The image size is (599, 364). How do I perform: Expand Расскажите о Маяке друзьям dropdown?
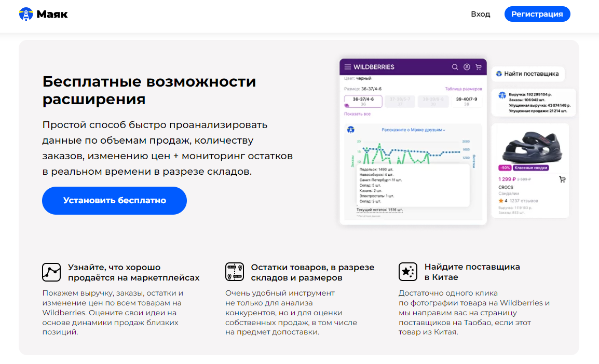pyautogui.click(x=413, y=130)
